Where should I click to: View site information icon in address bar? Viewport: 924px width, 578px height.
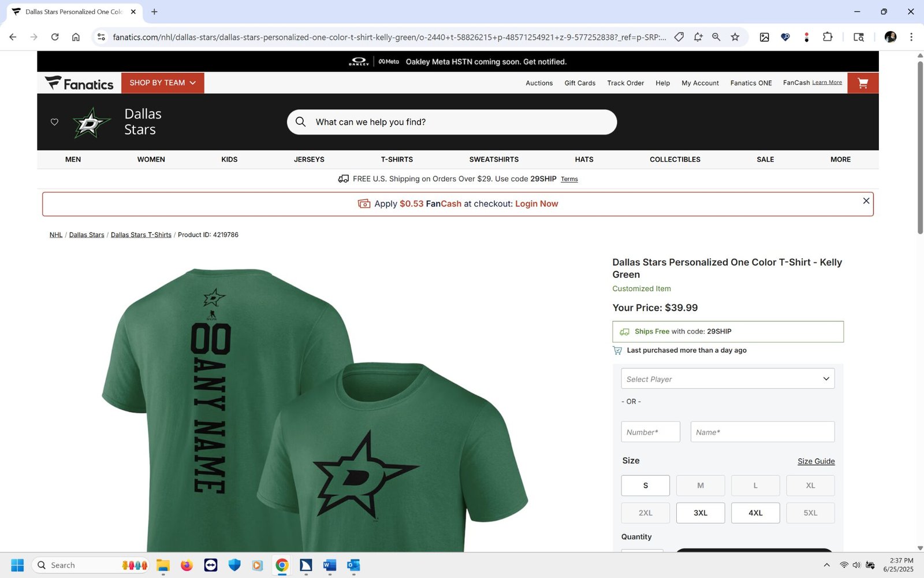tap(101, 37)
